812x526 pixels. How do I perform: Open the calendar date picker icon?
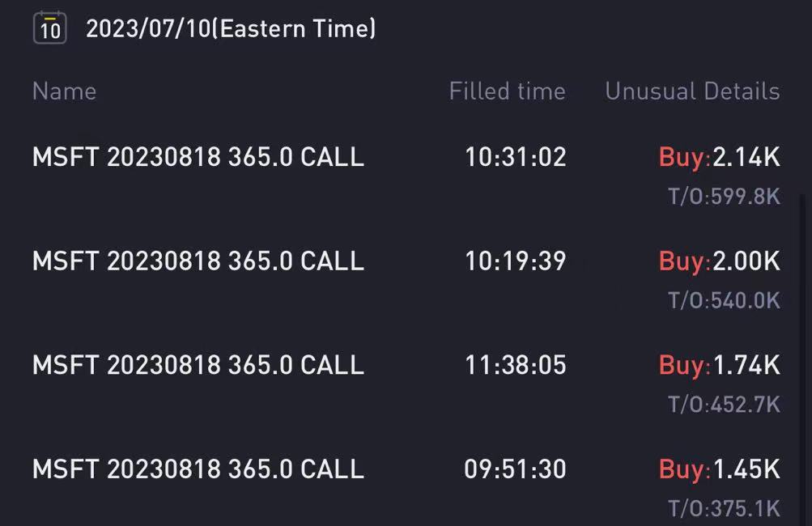[x=49, y=28]
